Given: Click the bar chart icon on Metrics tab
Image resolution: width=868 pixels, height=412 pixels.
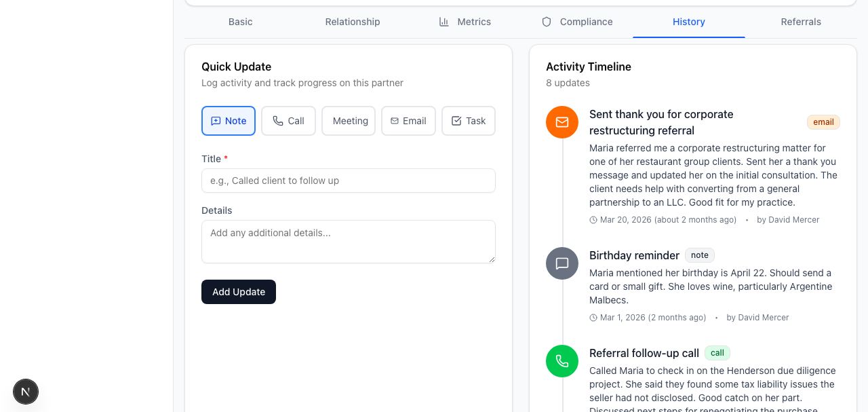Looking at the screenshot, I should pyautogui.click(x=444, y=22).
